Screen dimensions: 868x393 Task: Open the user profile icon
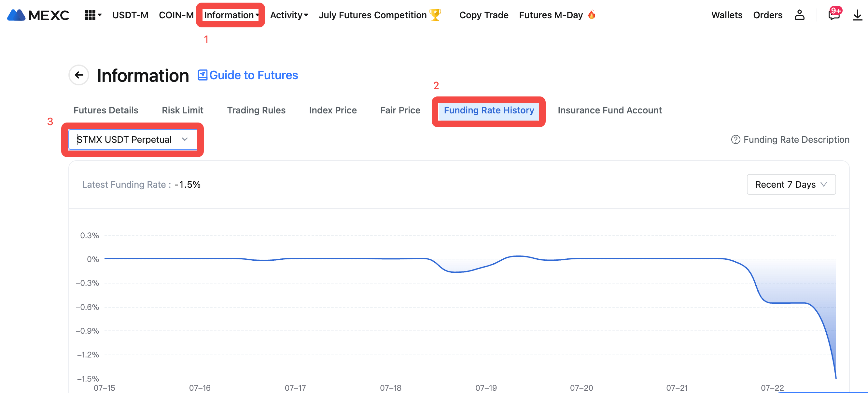(x=799, y=15)
